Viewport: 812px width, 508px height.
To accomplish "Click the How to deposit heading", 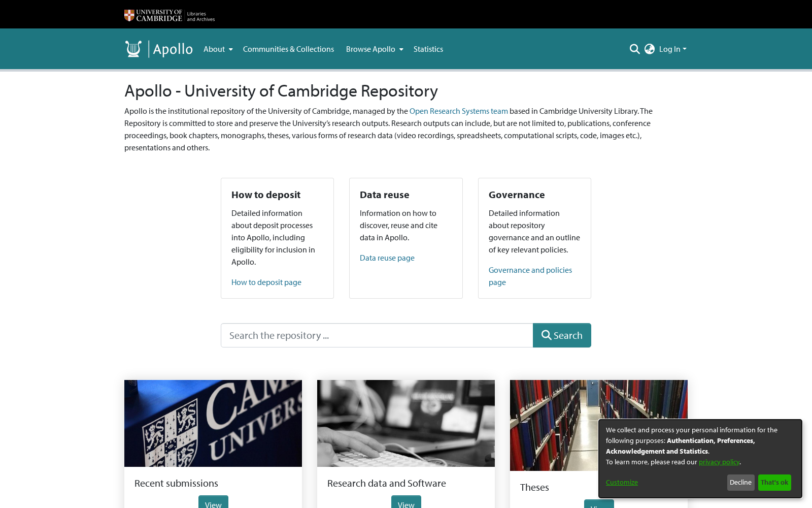I will click(x=266, y=195).
